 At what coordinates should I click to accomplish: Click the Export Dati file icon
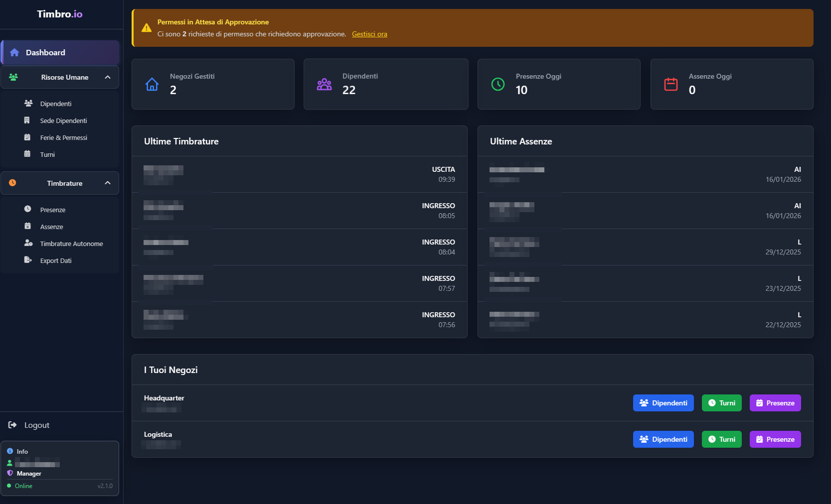click(28, 260)
